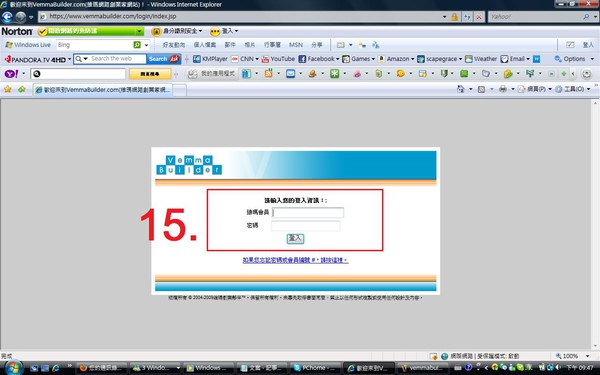Click the taskbar clock showing 09:47
This screenshot has width=600, height=375.
(x=579, y=367)
